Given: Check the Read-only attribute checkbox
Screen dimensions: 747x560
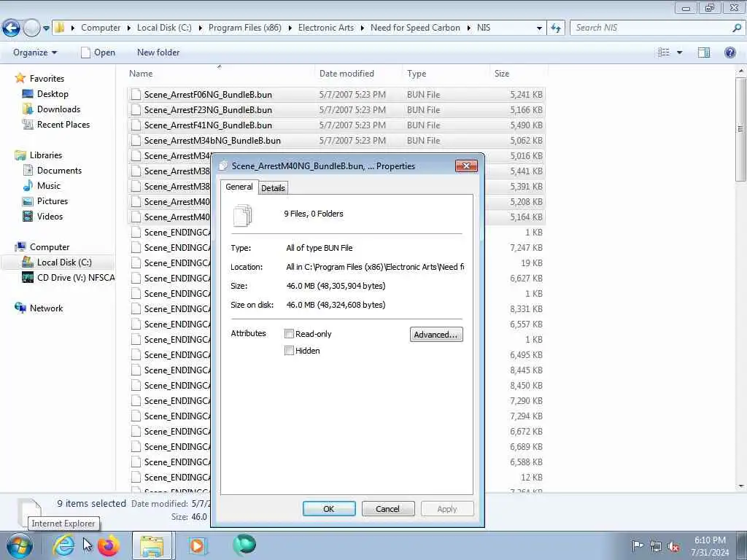Looking at the screenshot, I should 289,334.
